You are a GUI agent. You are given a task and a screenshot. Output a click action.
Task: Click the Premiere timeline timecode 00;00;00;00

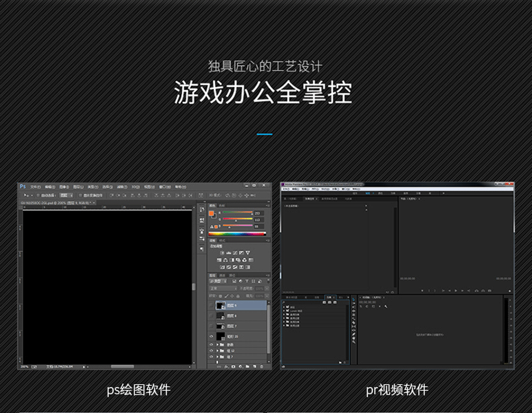click(368, 302)
